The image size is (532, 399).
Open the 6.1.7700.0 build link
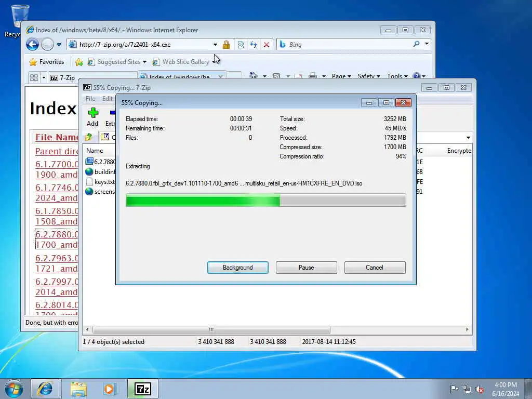pyautogui.click(x=57, y=169)
